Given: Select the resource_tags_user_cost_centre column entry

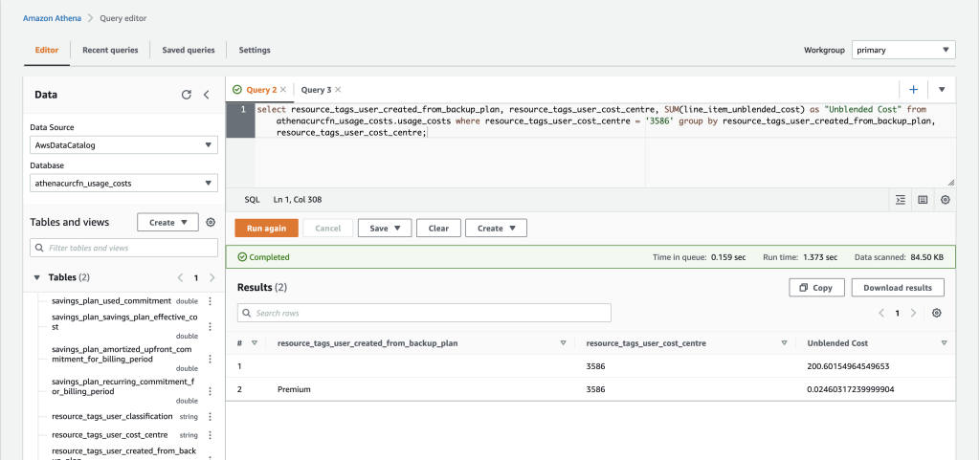Looking at the screenshot, I should (110, 434).
